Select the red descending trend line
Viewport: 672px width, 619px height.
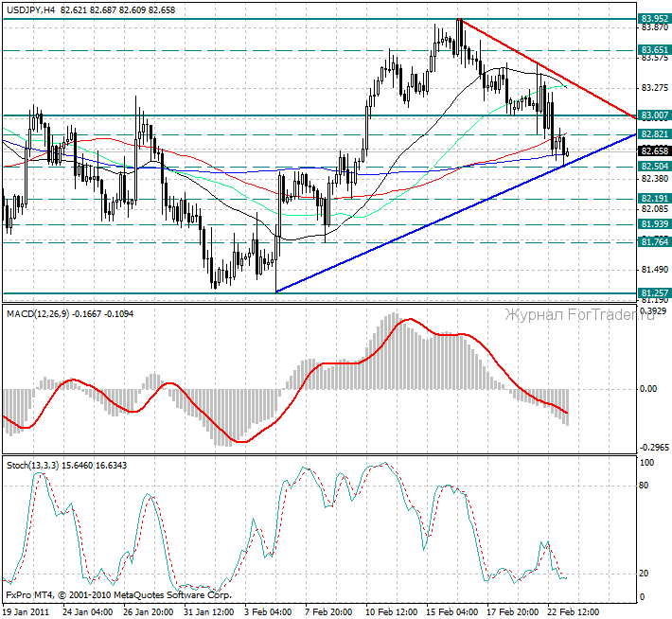tap(549, 69)
